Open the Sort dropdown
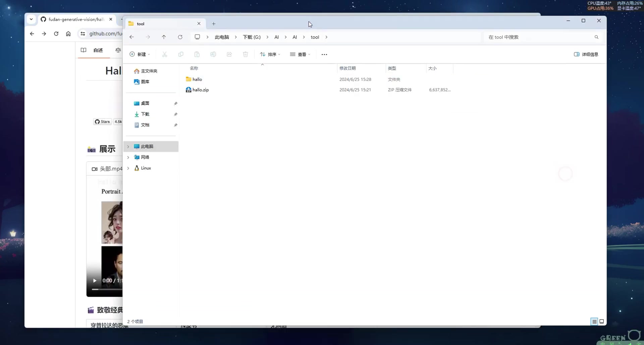The image size is (644, 345). click(270, 54)
